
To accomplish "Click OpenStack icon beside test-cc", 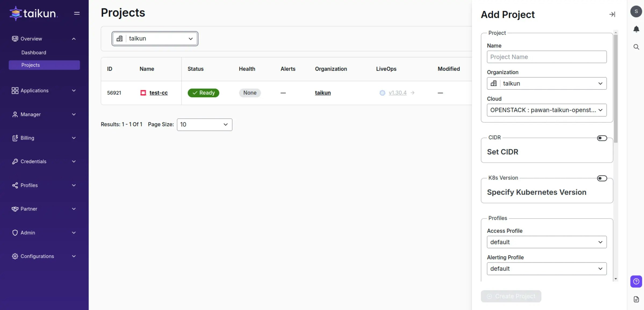I will pyautogui.click(x=143, y=93).
